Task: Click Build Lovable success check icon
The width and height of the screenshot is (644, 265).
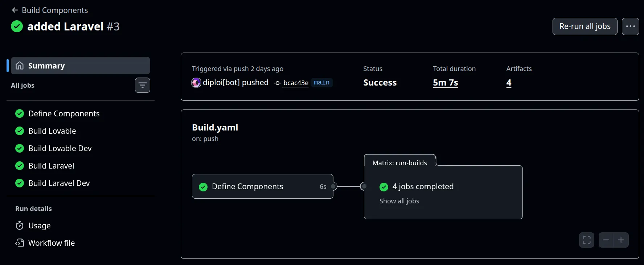Action: [x=20, y=131]
